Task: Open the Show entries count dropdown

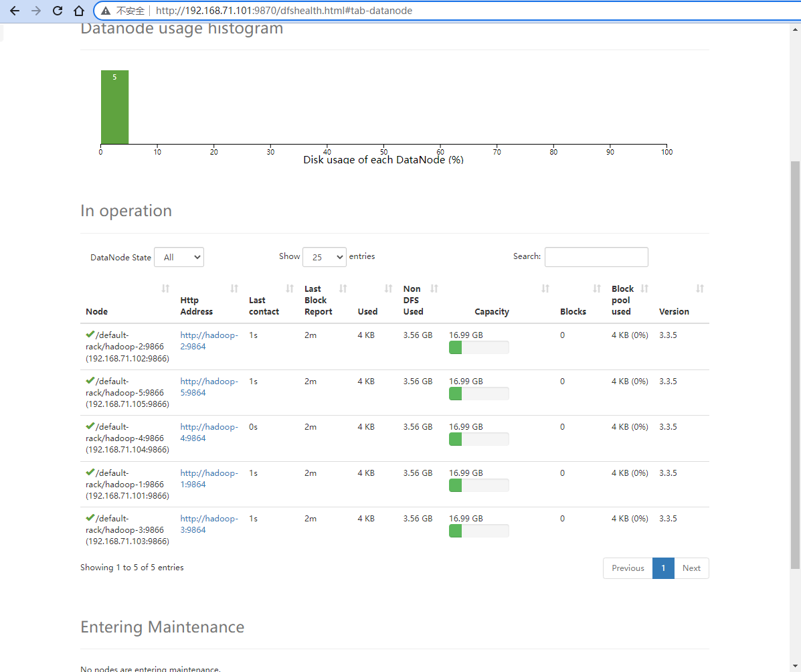Action: pyautogui.click(x=324, y=257)
